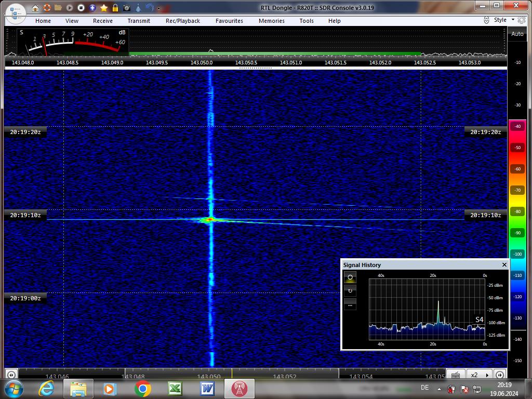Open the Style dropdown menu

coord(504,20)
